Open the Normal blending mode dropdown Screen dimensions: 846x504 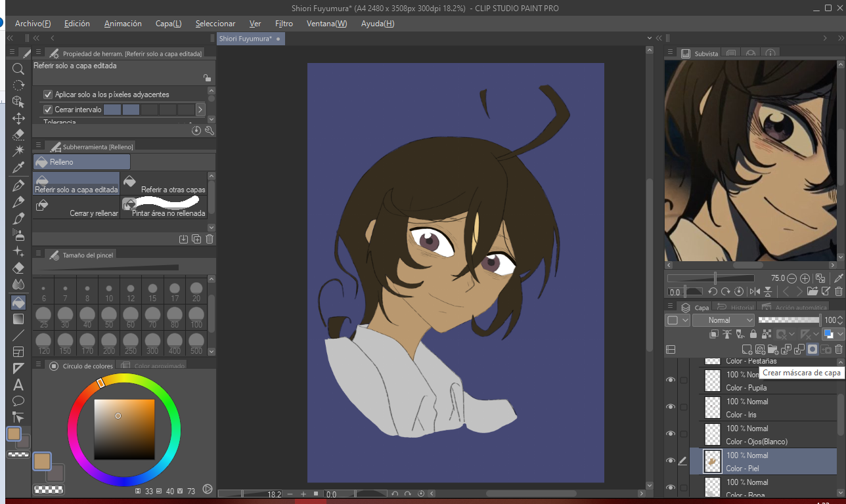723,320
